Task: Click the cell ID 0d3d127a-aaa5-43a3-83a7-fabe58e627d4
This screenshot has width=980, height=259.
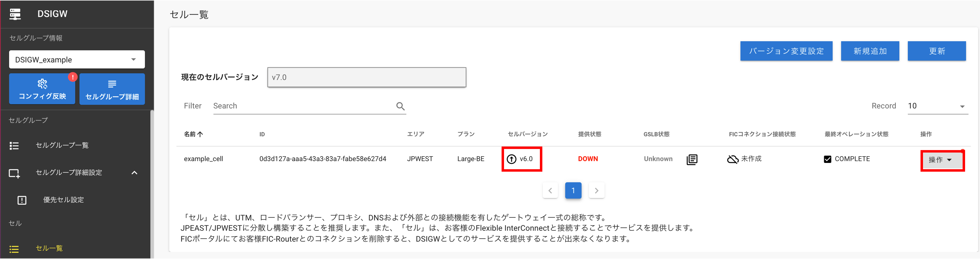Action: [323, 159]
